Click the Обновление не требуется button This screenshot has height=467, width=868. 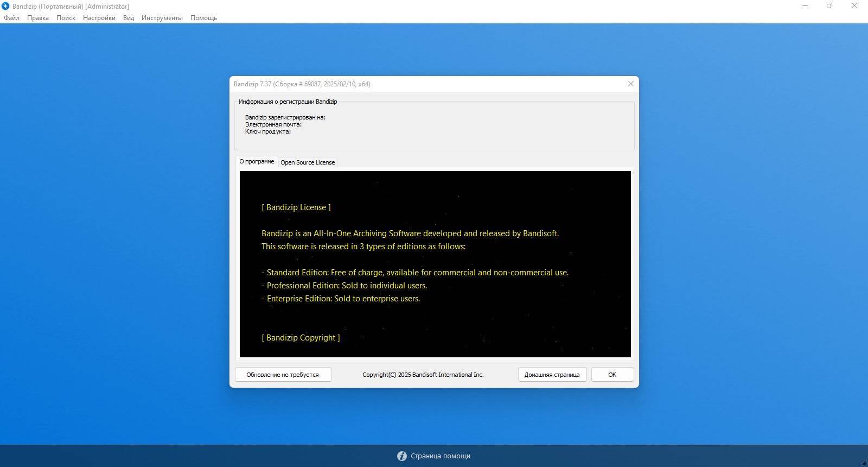283,375
